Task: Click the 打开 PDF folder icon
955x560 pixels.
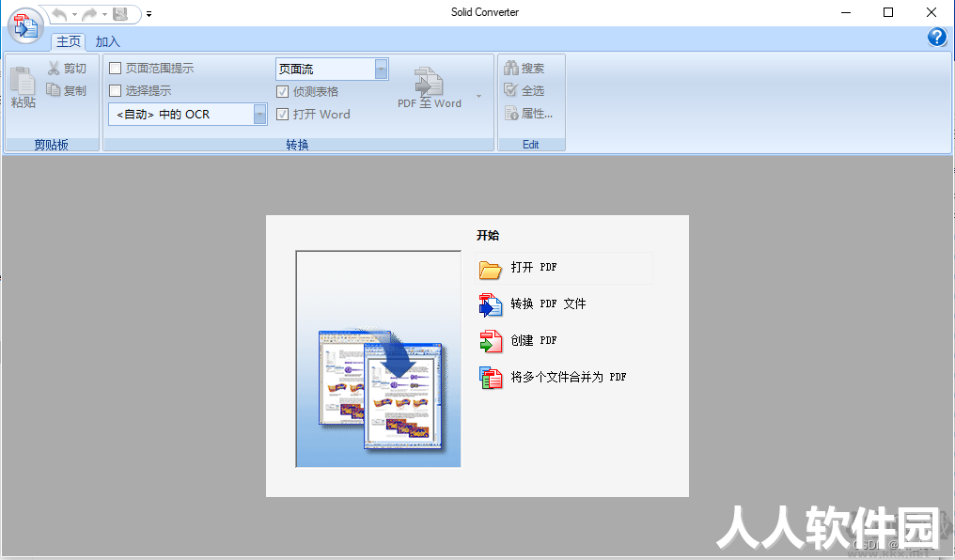Action: 490,269
